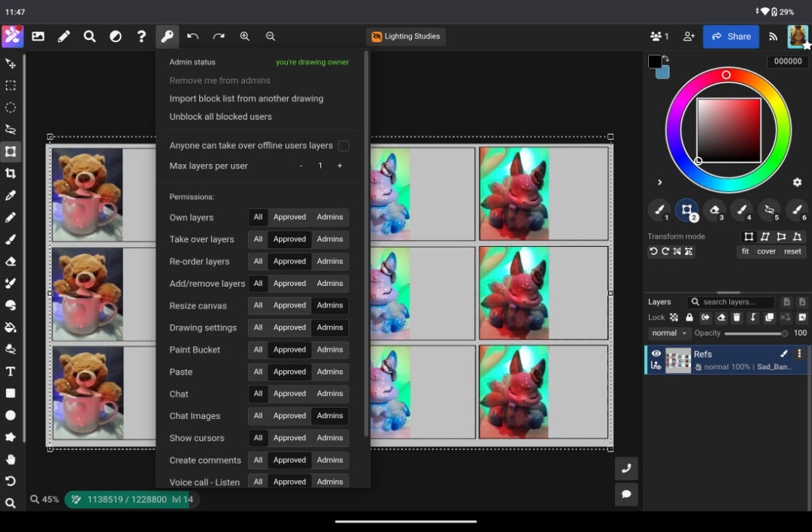Viewport: 812px width, 532px height.
Task: Click the undo arrow in top toolbar
Action: pos(192,36)
